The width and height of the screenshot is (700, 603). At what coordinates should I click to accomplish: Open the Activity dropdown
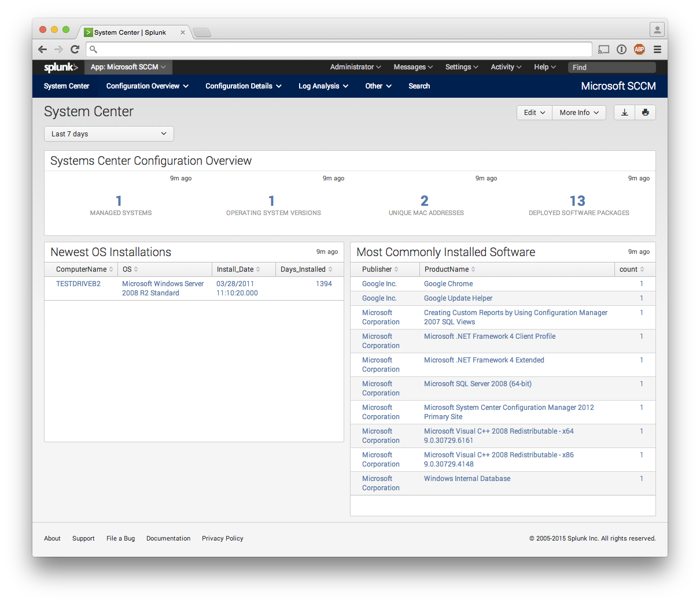[x=506, y=67]
